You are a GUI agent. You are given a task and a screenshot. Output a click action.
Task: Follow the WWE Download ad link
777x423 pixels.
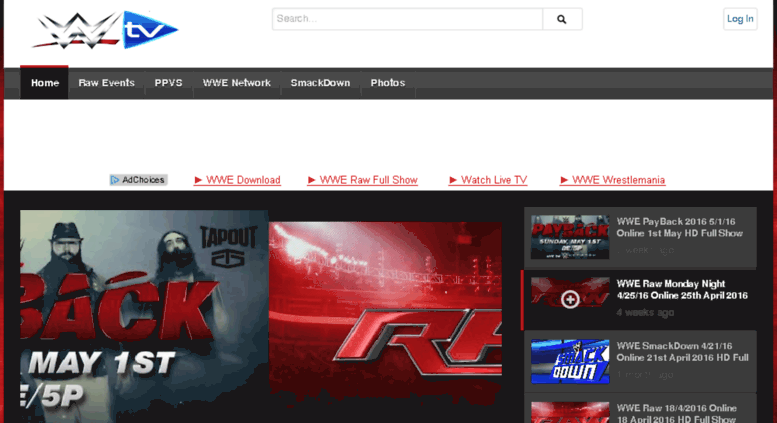click(237, 180)
